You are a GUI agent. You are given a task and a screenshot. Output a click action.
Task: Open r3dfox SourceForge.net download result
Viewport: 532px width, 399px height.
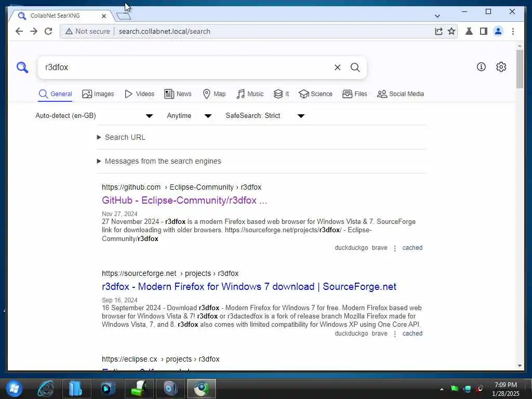249,287
